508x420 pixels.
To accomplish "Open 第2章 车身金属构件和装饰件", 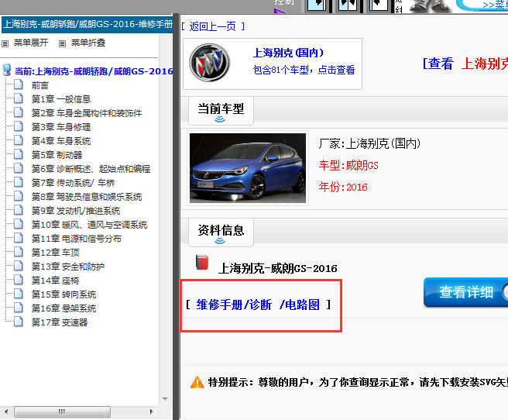I will (x=87, y=113).
